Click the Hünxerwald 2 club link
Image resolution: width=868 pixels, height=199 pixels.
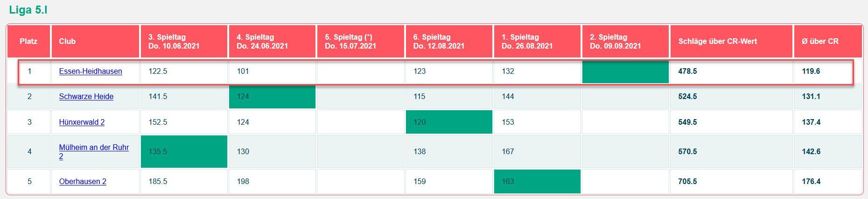[x=82, y=122]
